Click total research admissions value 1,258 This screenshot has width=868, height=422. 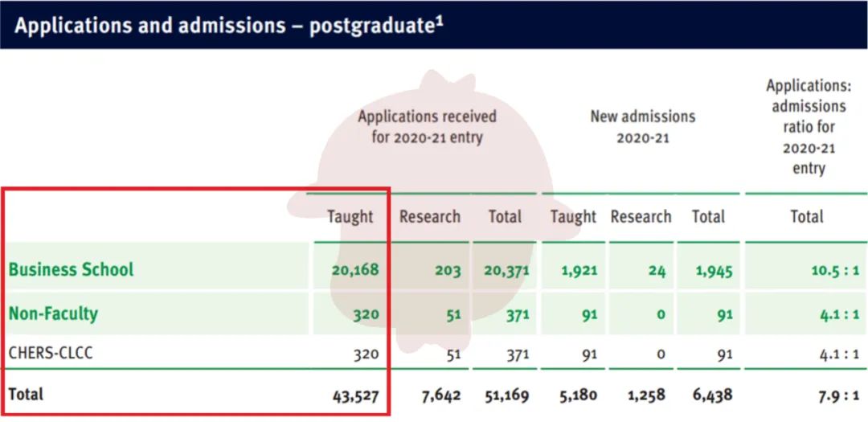641,395
